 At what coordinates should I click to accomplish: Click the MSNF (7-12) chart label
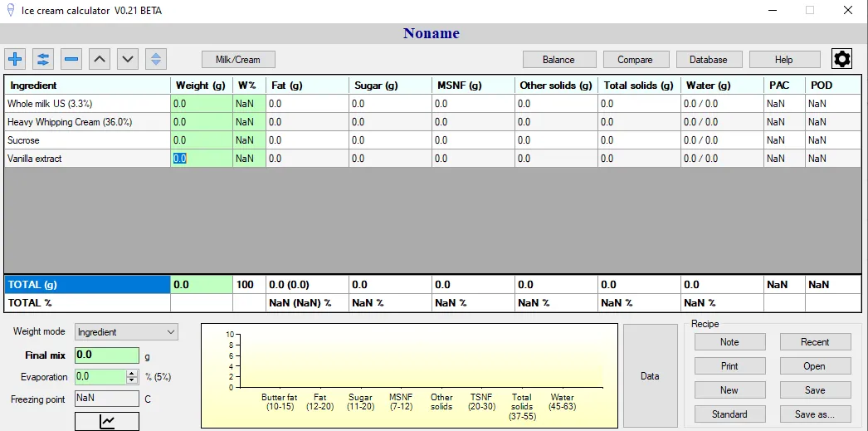(x=402, y=402)
